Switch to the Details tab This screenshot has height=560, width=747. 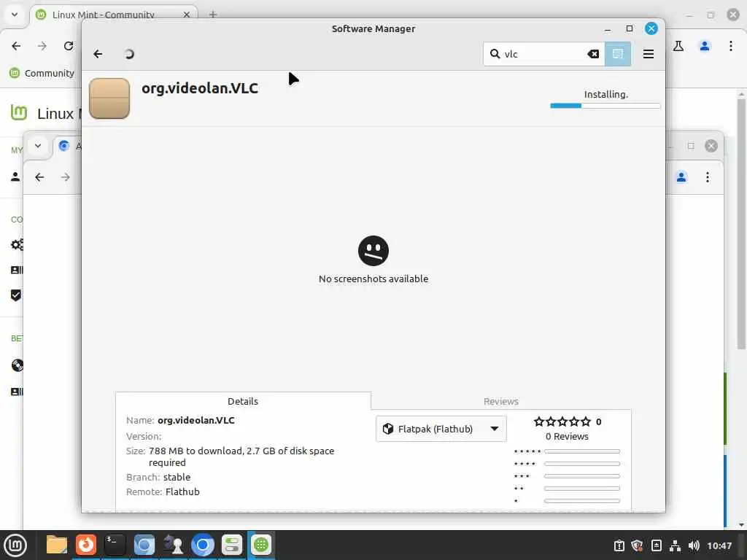point(243,401)
